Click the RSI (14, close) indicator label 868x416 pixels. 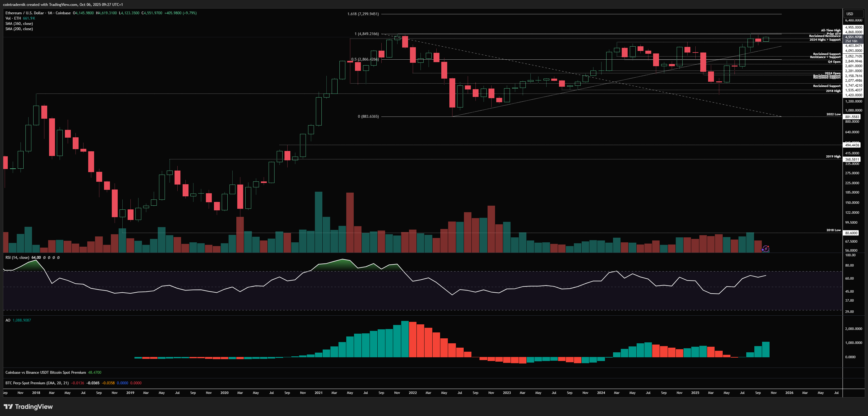(x=17, y=258)
